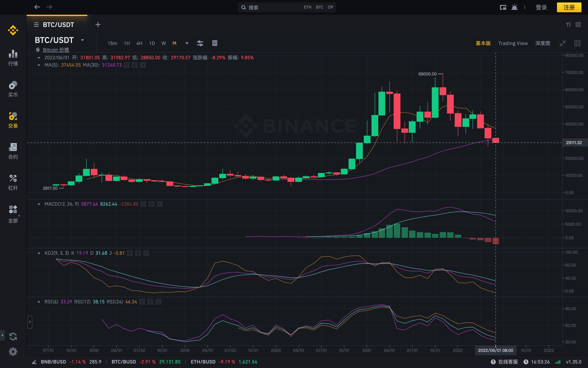The width and height of the screenshot is (588, 368).
Task: Select the 1H timeframe
Action: click(x=127, y=43)
